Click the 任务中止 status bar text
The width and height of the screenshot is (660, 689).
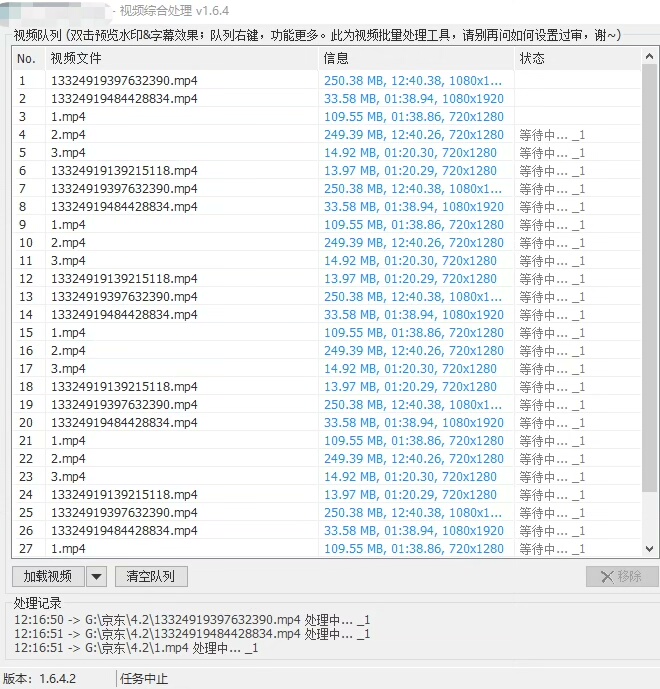144,679
